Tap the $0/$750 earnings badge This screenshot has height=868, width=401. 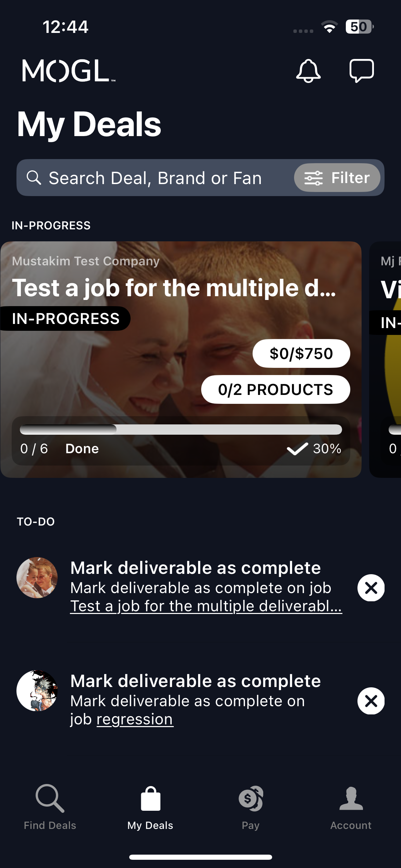pos(301,353)
